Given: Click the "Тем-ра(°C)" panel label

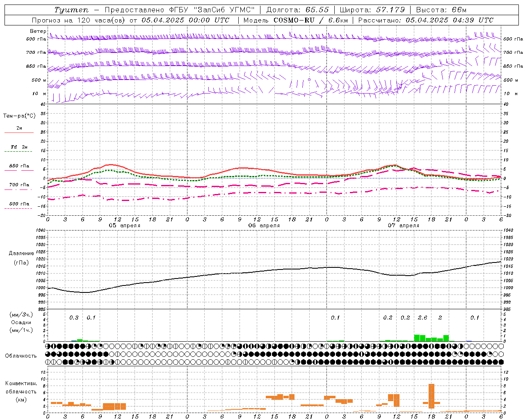Looking at the screenshot, I should (x=19, y=116).
